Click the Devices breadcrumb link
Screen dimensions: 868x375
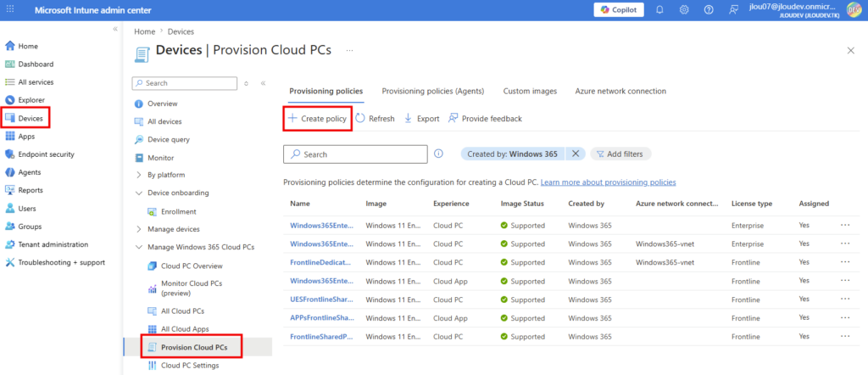(181, 31)
